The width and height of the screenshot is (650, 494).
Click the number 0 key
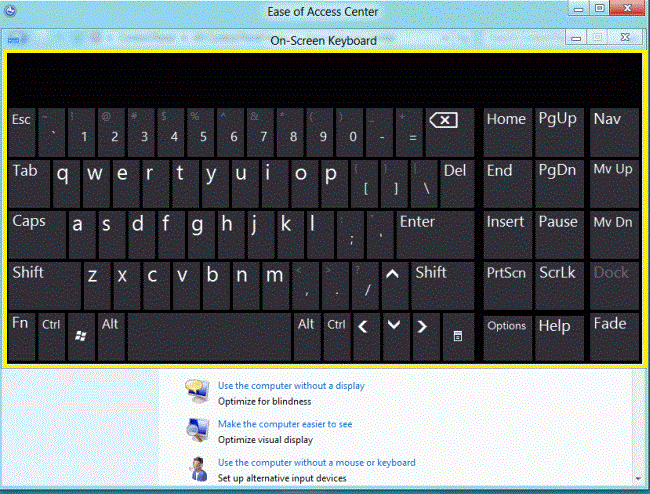point(349,133)
